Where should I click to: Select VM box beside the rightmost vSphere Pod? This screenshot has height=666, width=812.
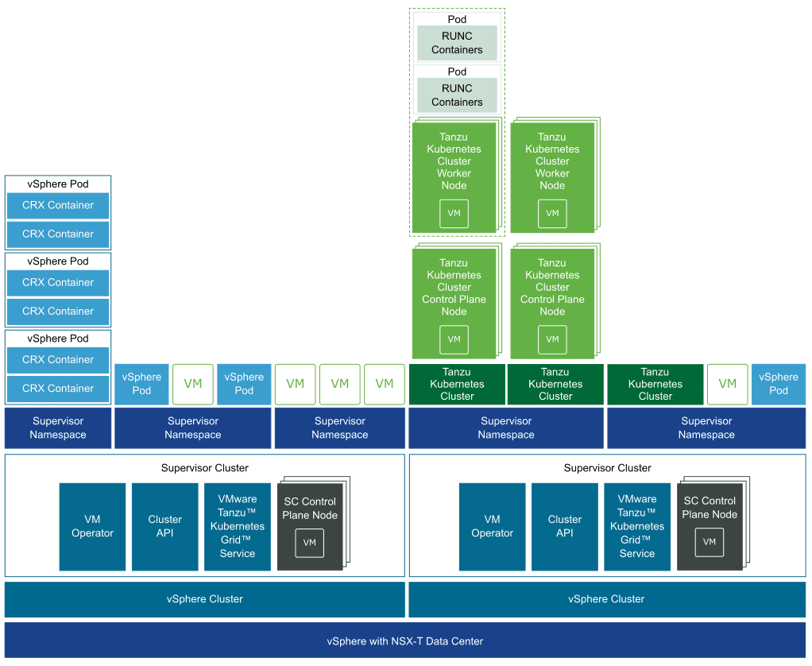[x=727, y=384]
